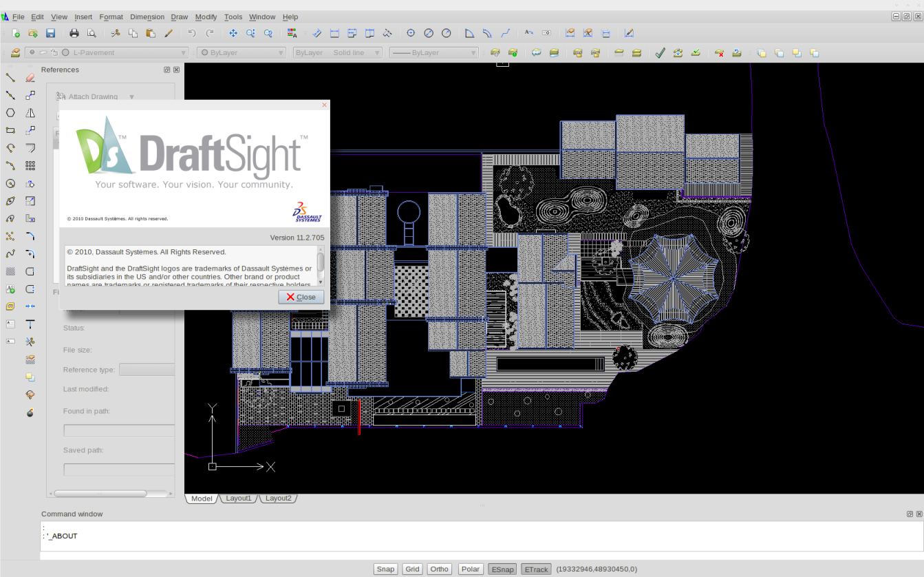Image resolution: width=924 pixels, height=577 pixels.
Task: Select the Line tool in the Draw toolbar
Action: (x=10, y=77)
